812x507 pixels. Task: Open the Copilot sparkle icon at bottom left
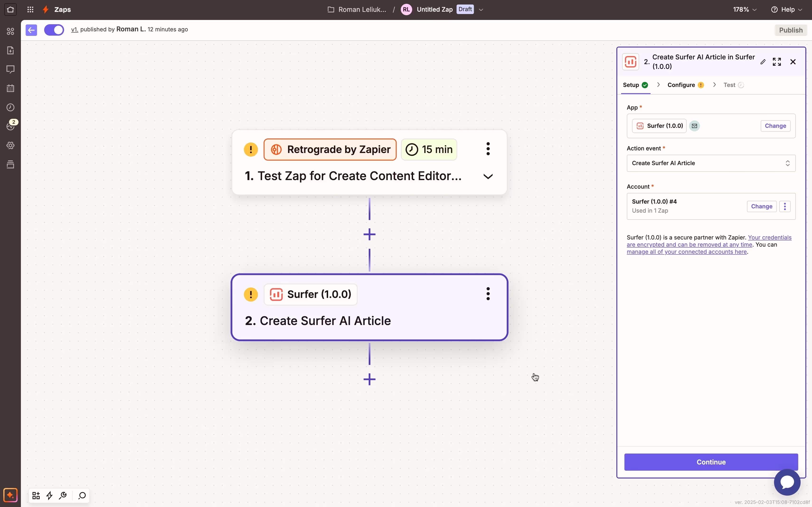pos(10,495)
